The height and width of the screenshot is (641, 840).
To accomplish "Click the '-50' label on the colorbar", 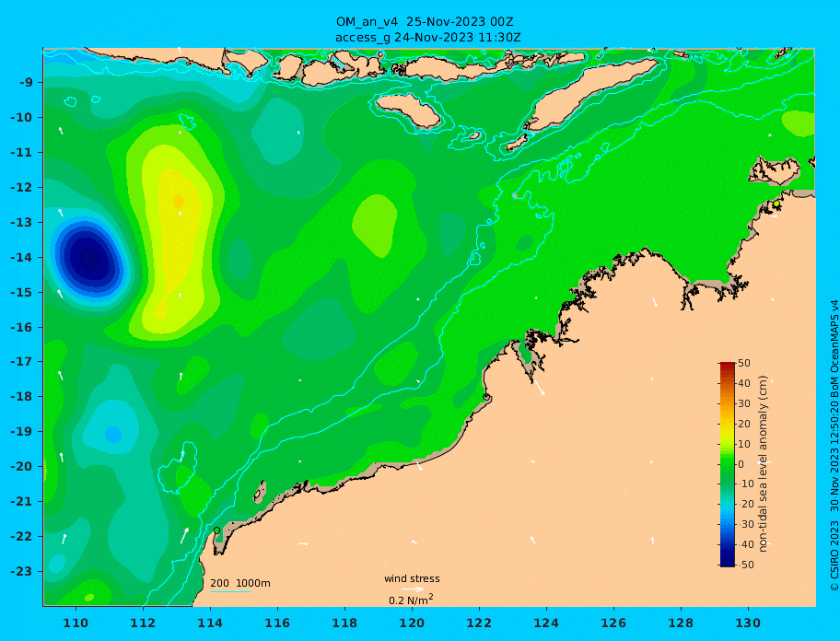I will [744, 565].
